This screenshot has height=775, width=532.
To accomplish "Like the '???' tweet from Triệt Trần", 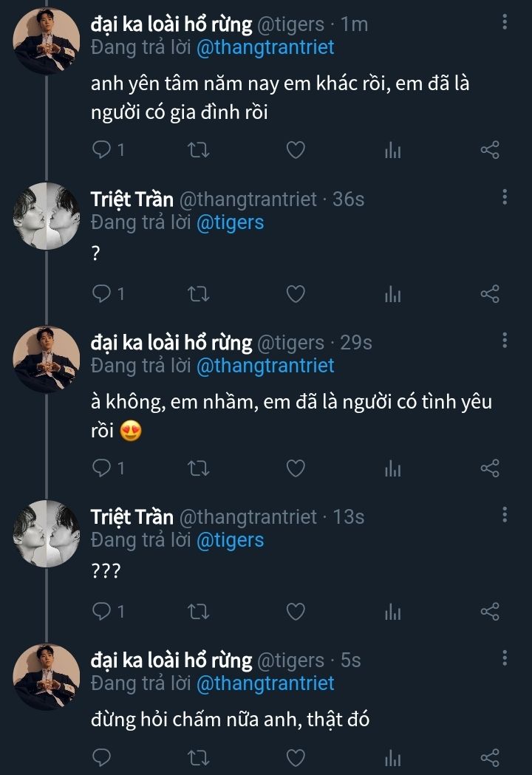I will 296,612.
